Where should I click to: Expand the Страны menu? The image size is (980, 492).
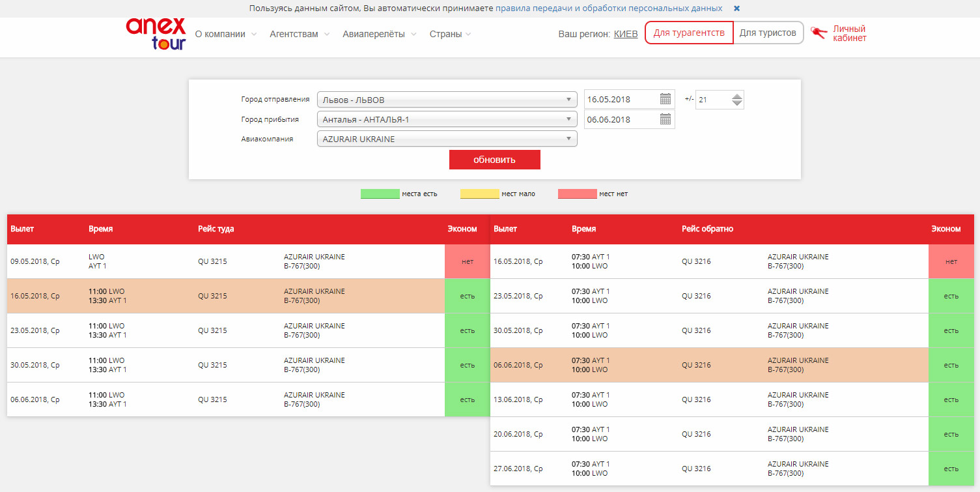(450, 34)
